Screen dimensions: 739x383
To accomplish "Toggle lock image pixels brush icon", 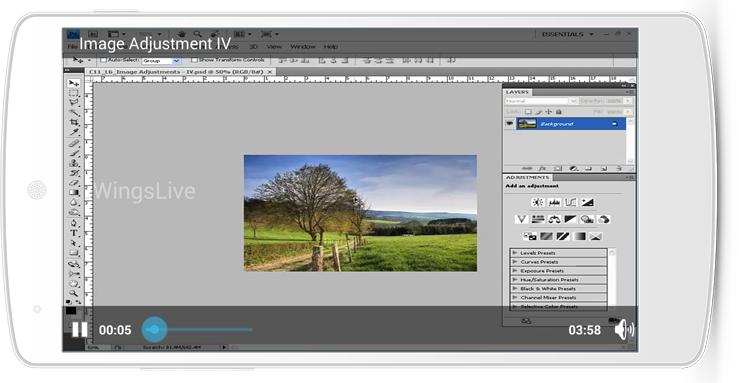I will point(538,112).
